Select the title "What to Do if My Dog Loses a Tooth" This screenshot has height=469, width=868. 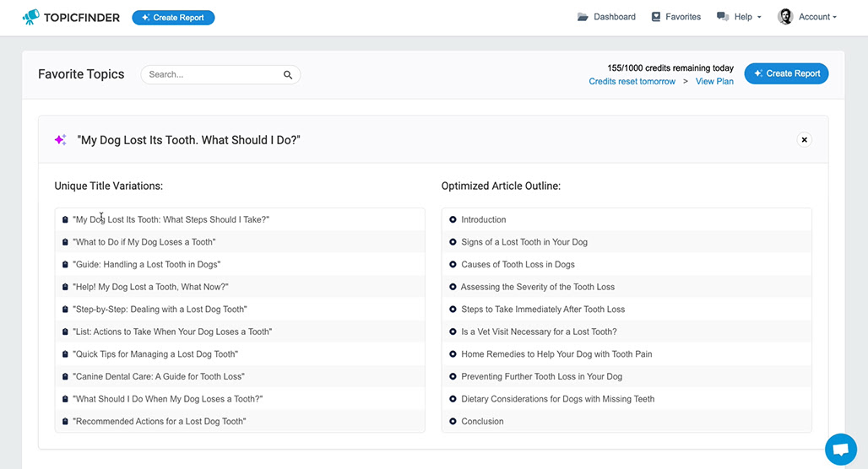[x=144, y=242]
